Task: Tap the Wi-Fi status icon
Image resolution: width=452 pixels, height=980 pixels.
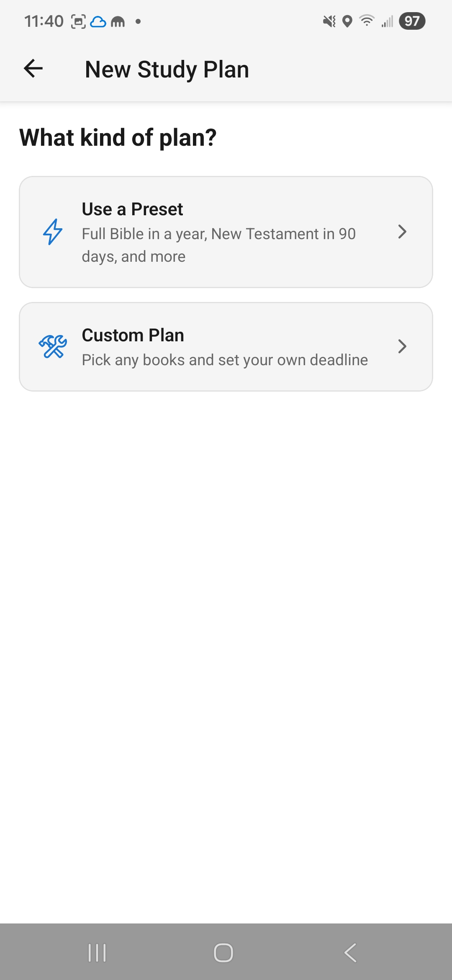Action: click(x=367, y=21)
